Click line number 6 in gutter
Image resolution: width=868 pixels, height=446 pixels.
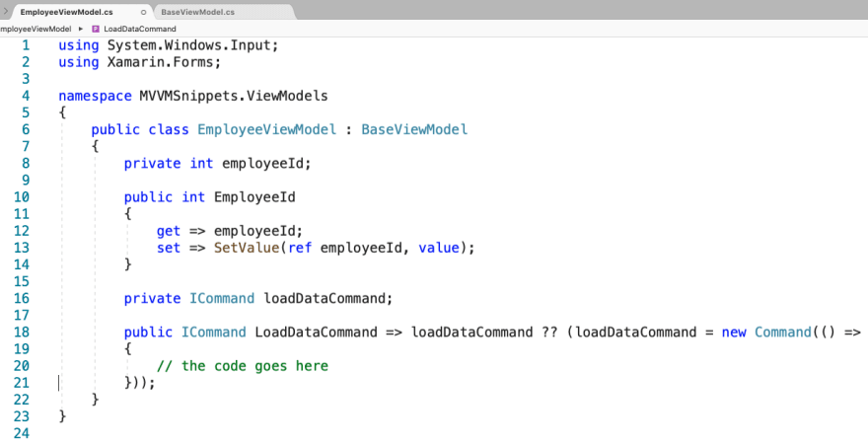tap(26, 129)
